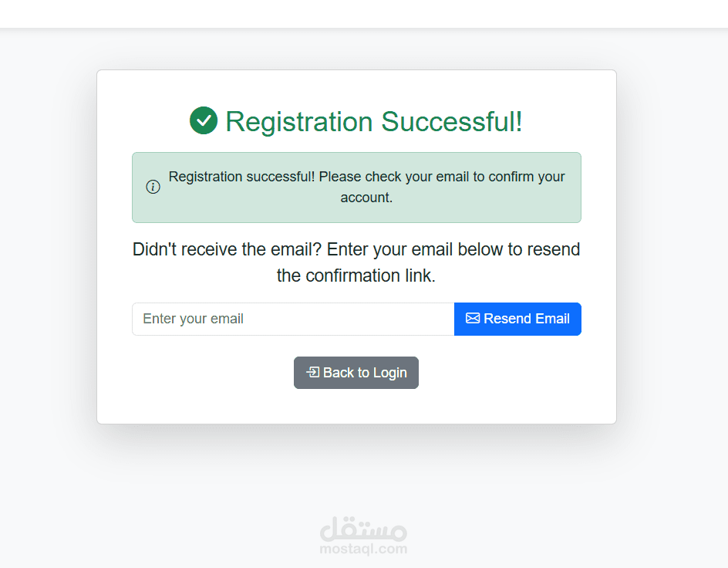Click the Arabic mostaql logo watermark
728x568 pixels.
[x=363, y=528]
